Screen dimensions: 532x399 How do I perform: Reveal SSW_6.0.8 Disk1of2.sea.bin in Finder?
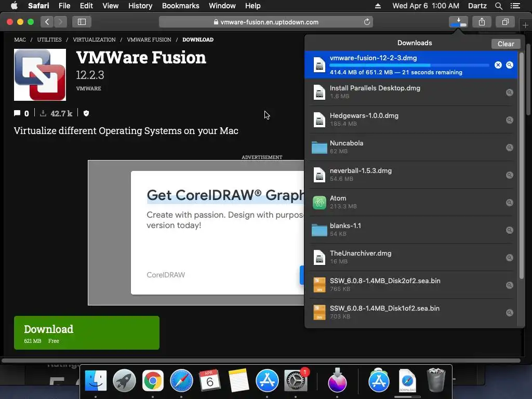click(510, 312)
